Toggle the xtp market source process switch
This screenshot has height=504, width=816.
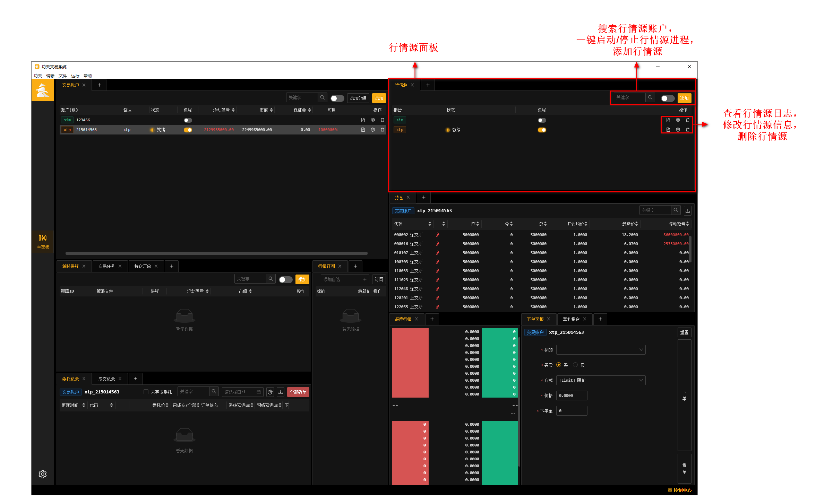(542, 130)
